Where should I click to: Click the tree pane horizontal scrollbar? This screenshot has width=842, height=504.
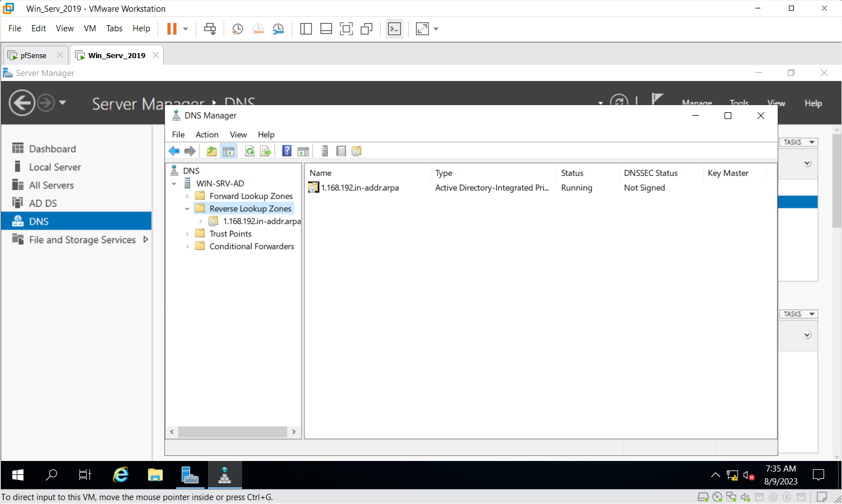point(233,432)
